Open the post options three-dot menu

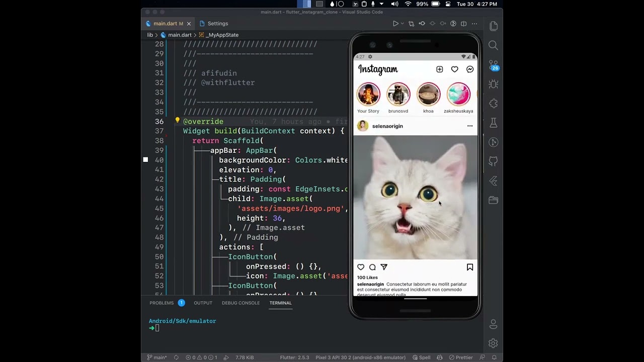470,126
